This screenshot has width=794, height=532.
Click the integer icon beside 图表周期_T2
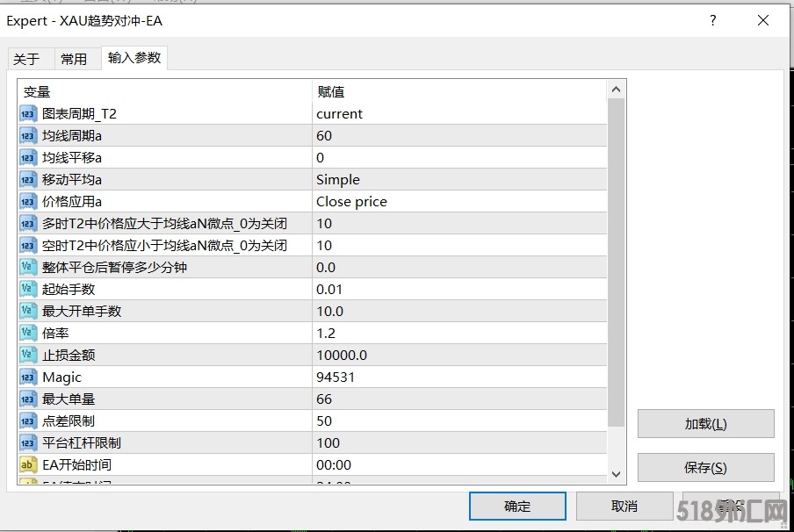coord(28,114)
